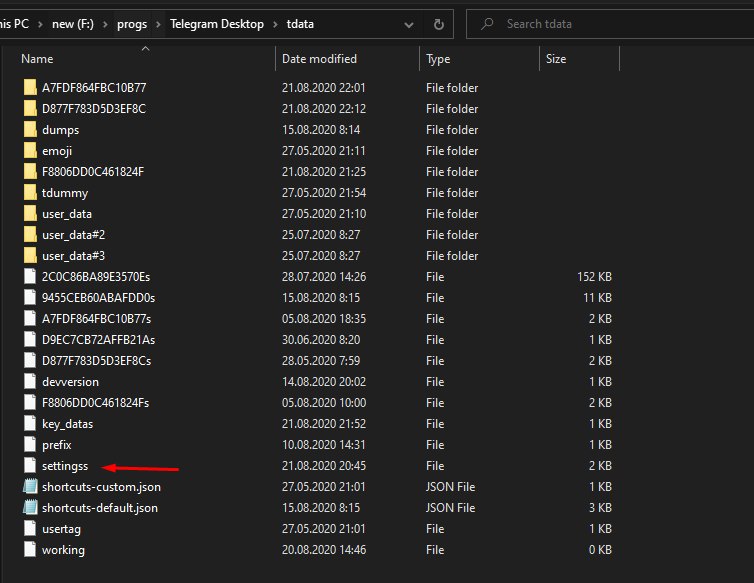Select the devversion file name
Screen dimensions: 754x583
70,381
